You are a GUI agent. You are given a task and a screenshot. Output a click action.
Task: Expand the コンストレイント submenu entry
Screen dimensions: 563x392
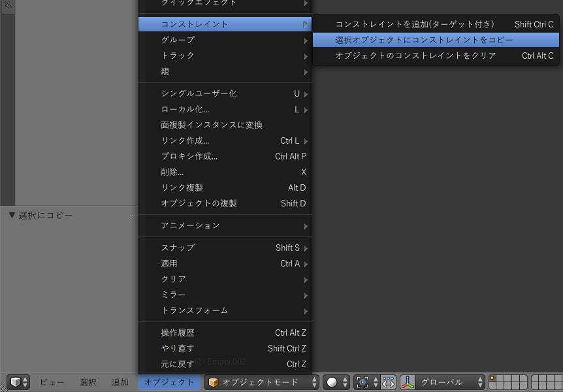coord(225,24)
